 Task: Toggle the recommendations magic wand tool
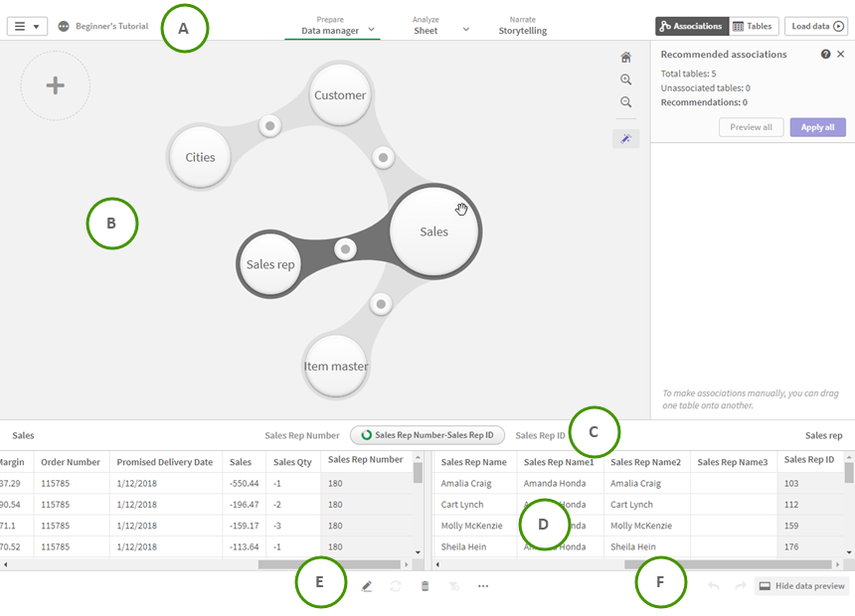coord(626,138)
